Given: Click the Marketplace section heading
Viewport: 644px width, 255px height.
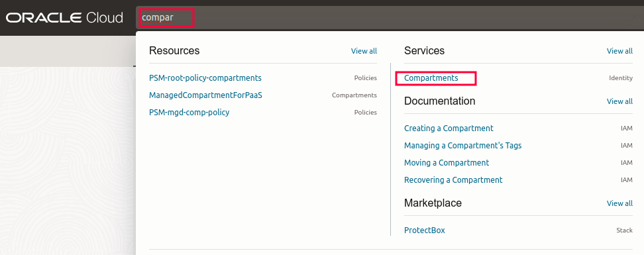Looking at the screenshot, I should pyautogui.click(x=433, y=203).
